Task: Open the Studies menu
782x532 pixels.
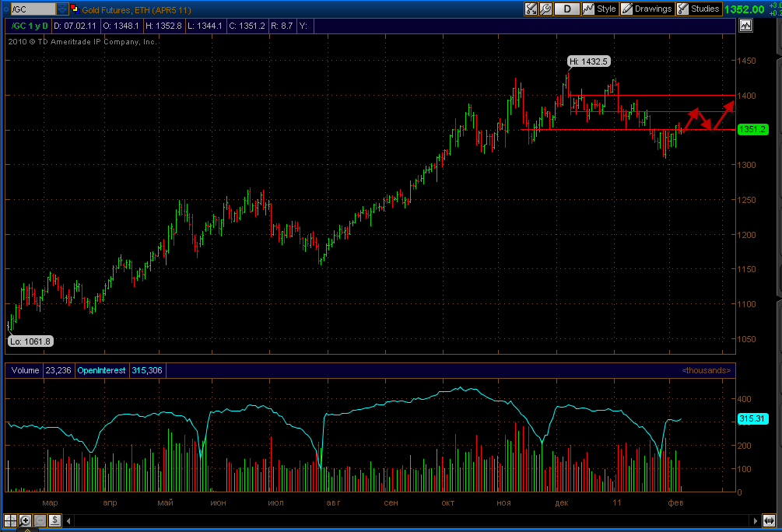Action: pyautogui.click(x=699, y=9)
